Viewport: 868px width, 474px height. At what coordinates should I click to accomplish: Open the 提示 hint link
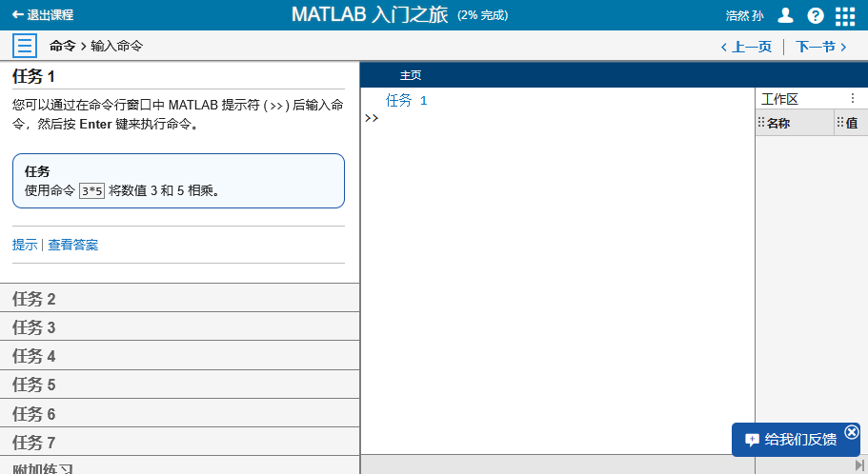(x=25, y=245)
